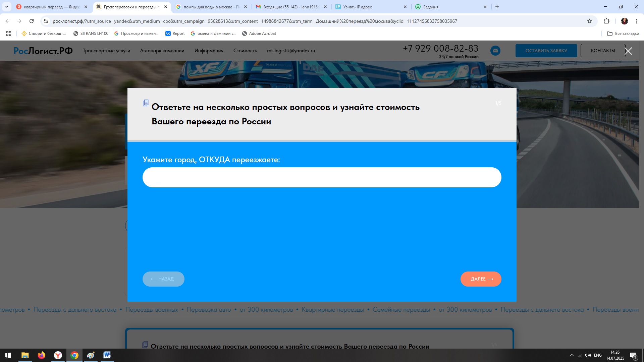
Task: Open the КОНТАКТЫ button in header
Action: 603,51
